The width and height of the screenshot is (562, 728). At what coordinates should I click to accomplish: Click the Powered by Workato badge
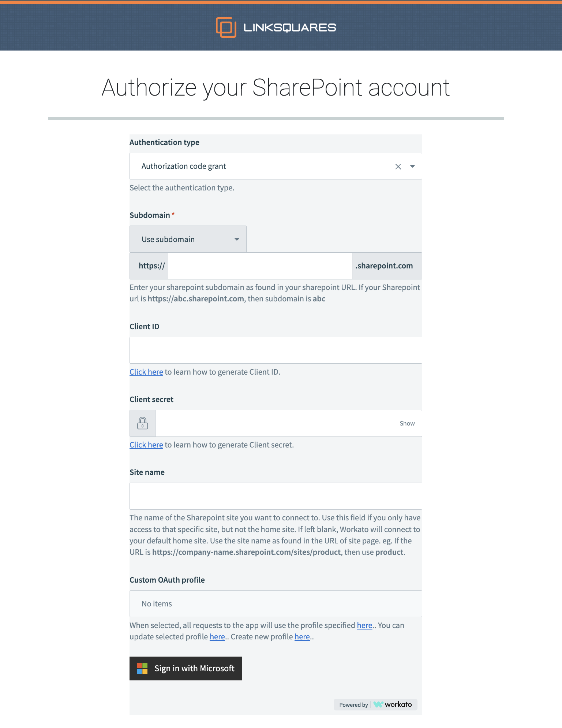[375, 705]
